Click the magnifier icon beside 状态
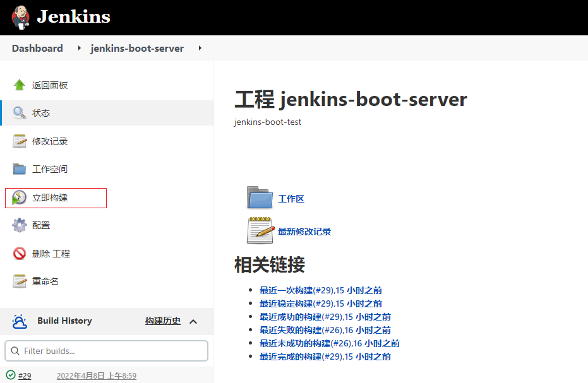This screenshot has width=588, height=383. (x=19, y=113)
